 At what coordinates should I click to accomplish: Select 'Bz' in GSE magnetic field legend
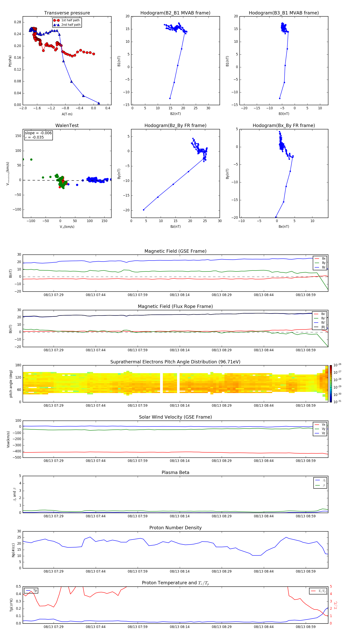point(320,267)
